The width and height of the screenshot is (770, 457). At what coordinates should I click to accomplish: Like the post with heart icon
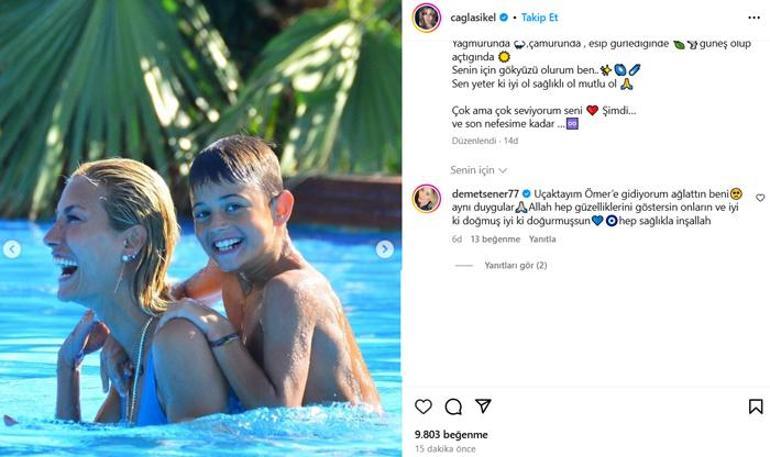point(424,406)
